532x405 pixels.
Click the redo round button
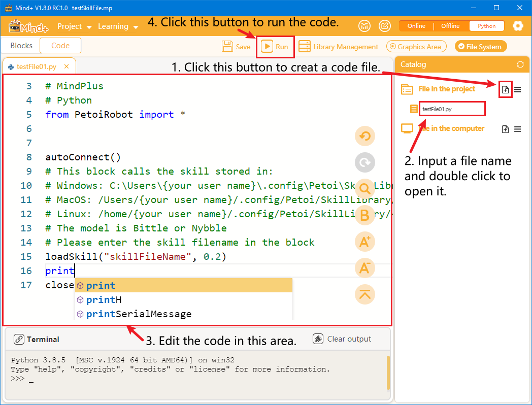coord(364,162)
